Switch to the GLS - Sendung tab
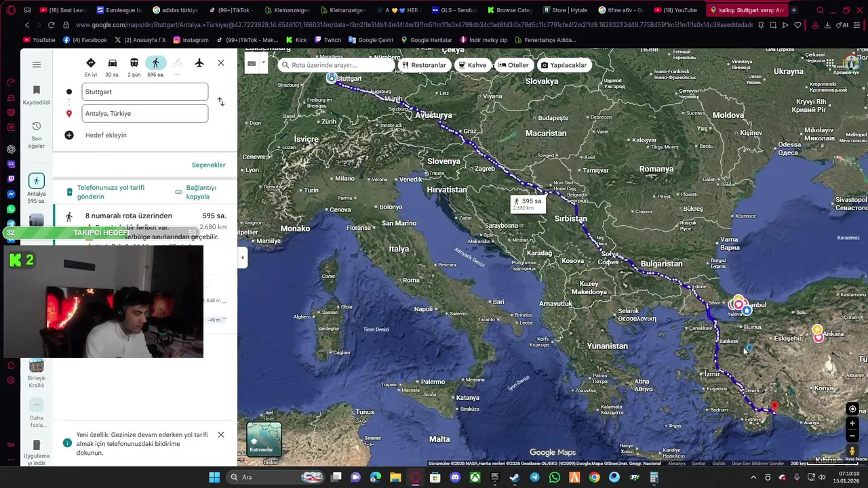Viewport: 868px width, 488px height. coord(454,10)
